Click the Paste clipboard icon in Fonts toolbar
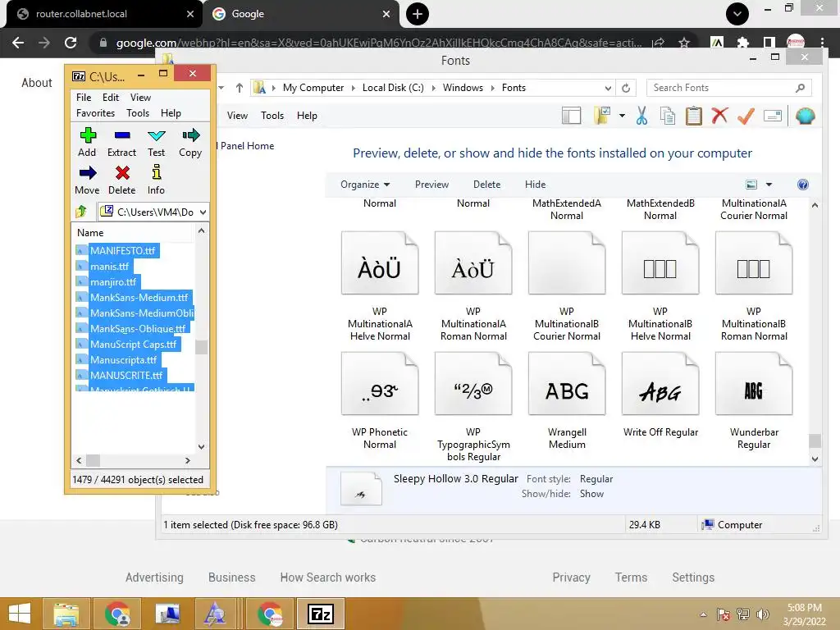 [x=694, y=116]
